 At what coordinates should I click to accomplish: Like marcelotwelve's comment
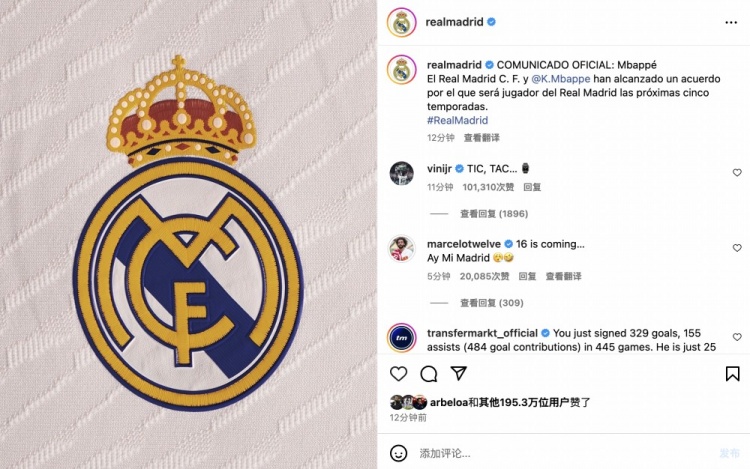point(737,248)
